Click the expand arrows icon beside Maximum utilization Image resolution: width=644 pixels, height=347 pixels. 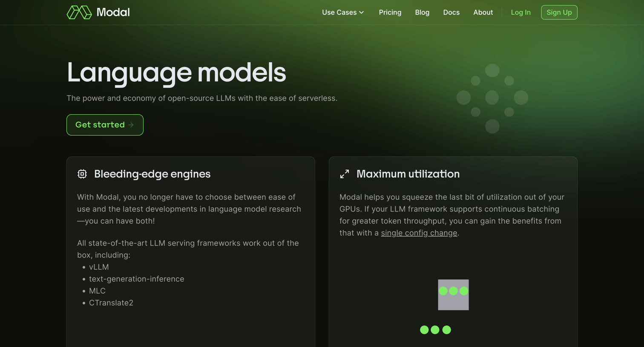(345, 174)
